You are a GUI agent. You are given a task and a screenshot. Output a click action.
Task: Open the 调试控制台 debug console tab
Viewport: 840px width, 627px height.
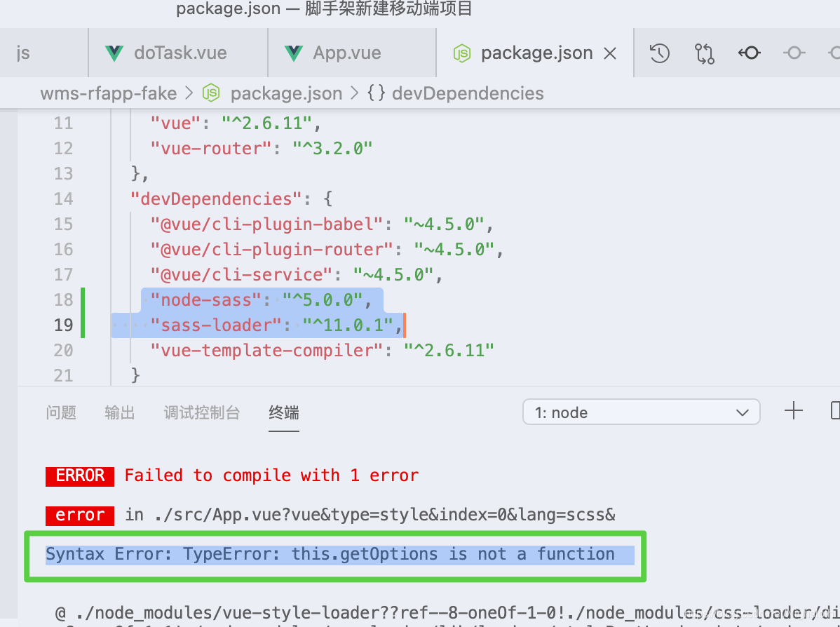201,413
